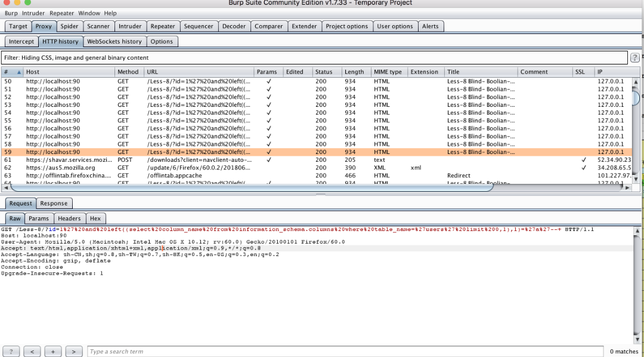Switch to the Repeater tool tab
Image resolution: width=644 pixels, height=357 pixels.
pos(163,26)
